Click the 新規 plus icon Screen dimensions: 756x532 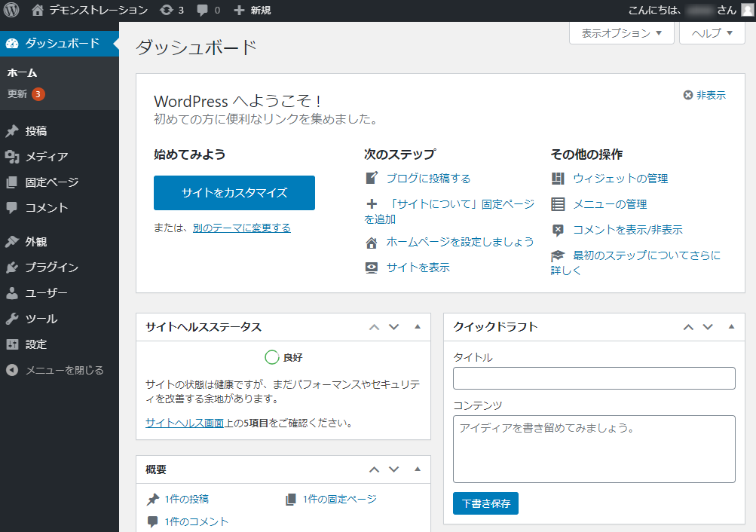coord(239,10)
